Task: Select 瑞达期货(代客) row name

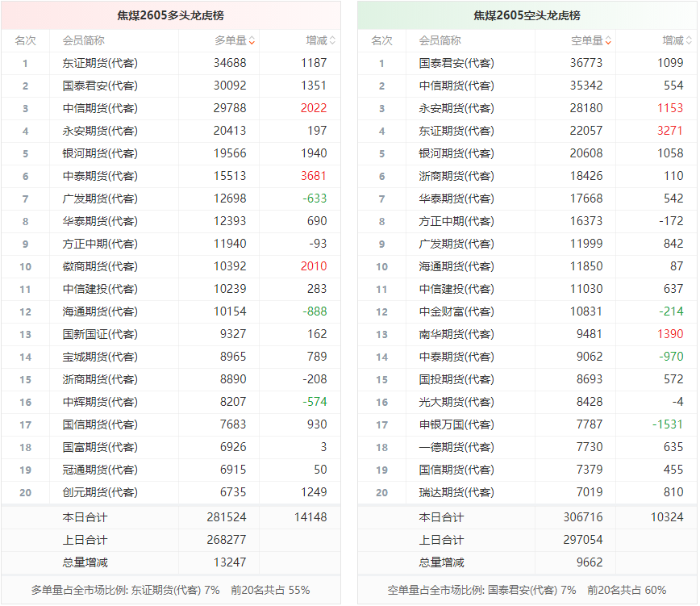Action: (x=456, y=492)
